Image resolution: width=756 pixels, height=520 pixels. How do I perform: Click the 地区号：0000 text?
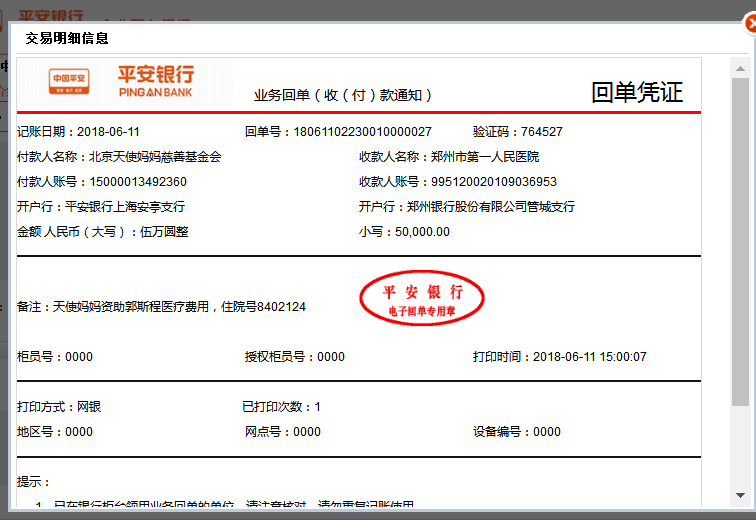click(x=55, y=431)
